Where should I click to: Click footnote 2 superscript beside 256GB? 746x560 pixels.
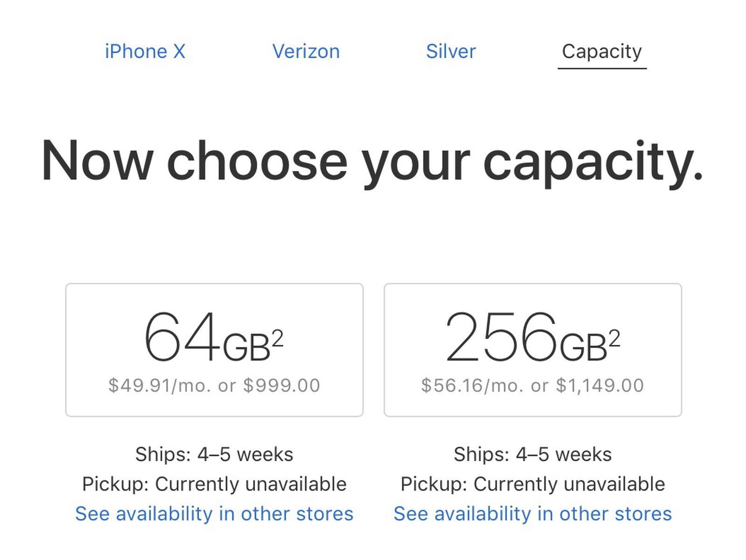[x=615, y=339]
